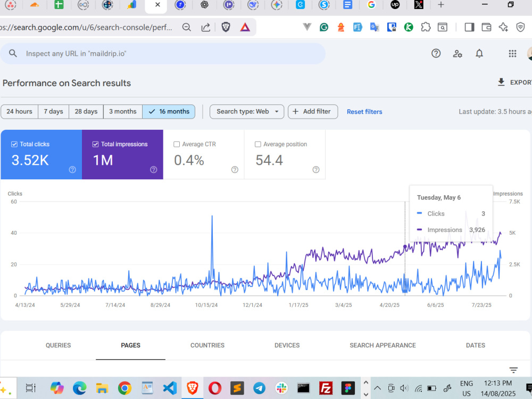This screenshot has height=399, width=532.
Task: Click the zoom out magnifier in address bar
Action: (187, 27)
